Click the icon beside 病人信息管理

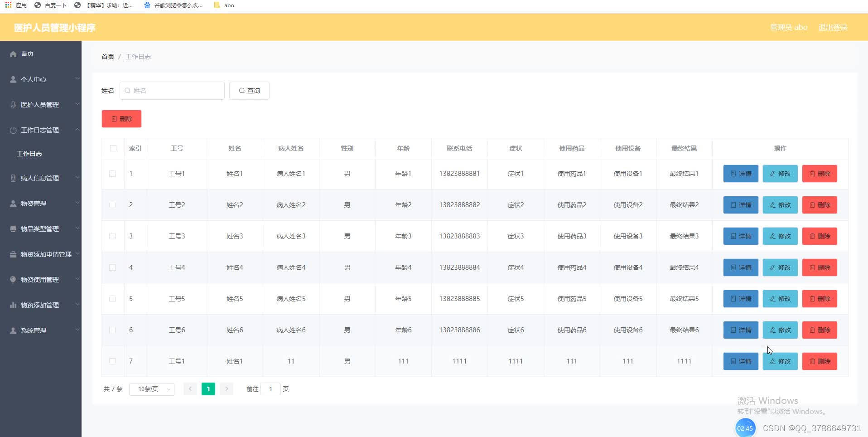pyautogui.click(x=13, y=178)
